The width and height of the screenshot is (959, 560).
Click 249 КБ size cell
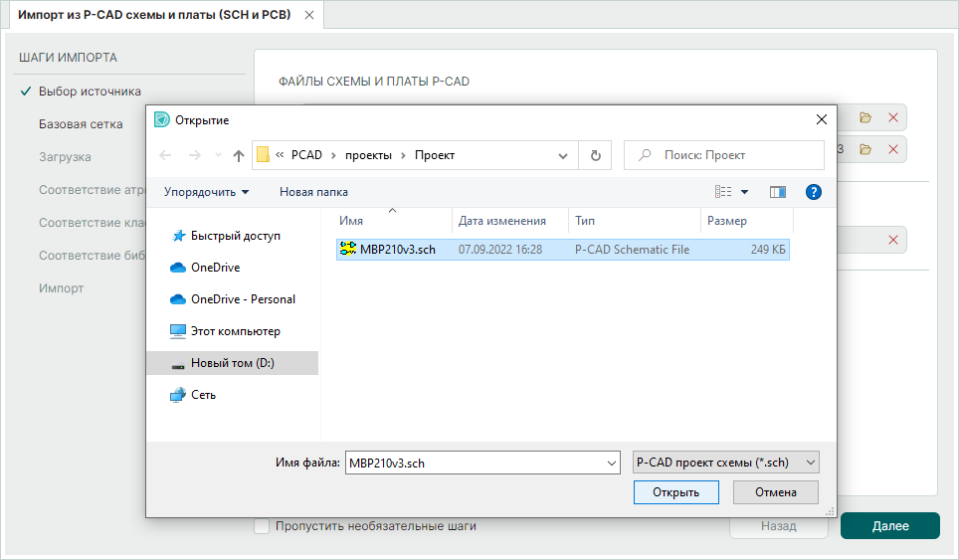(x=768, y=250)
